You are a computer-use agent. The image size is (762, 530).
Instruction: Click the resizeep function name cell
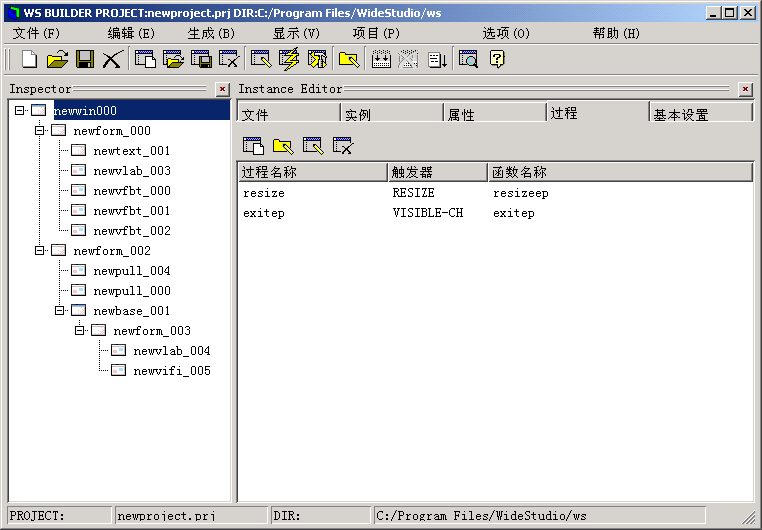[520, 193]
